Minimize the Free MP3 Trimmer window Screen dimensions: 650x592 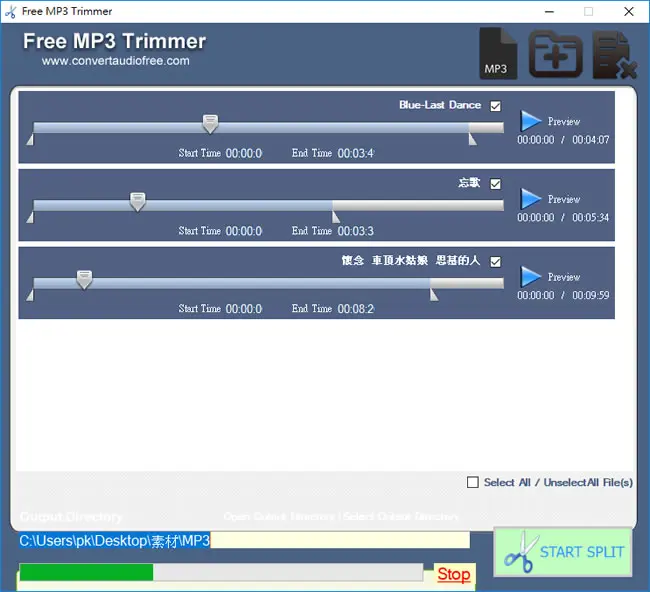click(549, 12)
